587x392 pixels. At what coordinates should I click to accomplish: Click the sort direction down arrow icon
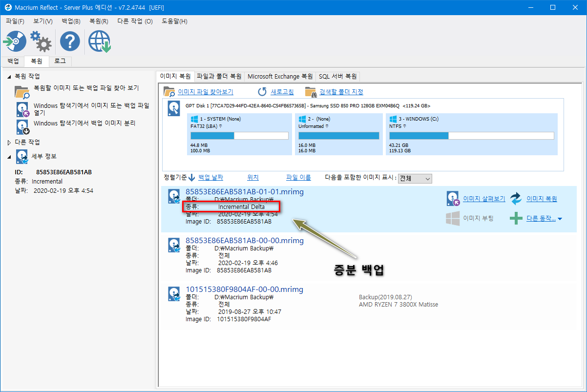pos(191,178)
